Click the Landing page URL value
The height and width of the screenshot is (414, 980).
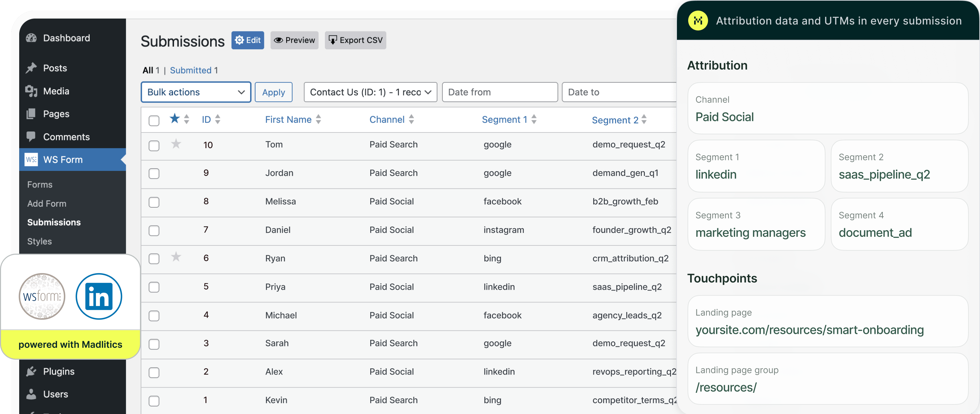click(x=810, y=330)
